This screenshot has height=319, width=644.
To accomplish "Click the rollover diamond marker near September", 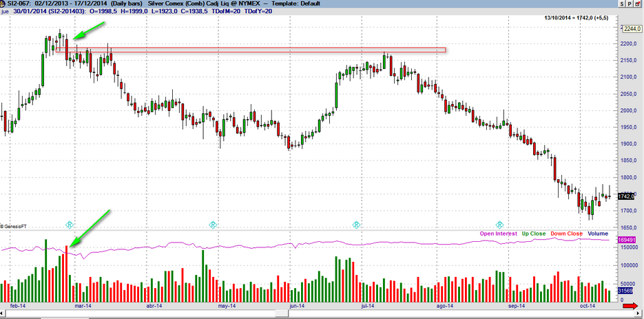I will (499, 225).
